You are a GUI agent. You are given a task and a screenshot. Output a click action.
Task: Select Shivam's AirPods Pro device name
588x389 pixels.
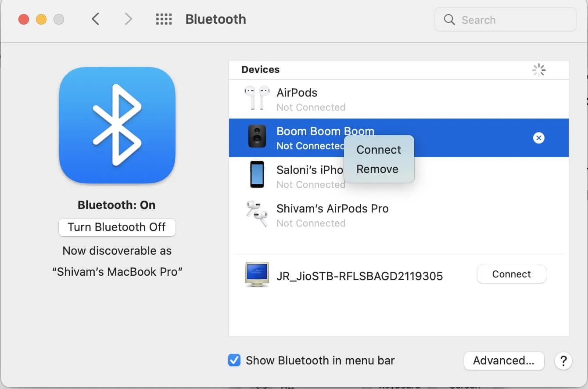click(x=333, y=209)
